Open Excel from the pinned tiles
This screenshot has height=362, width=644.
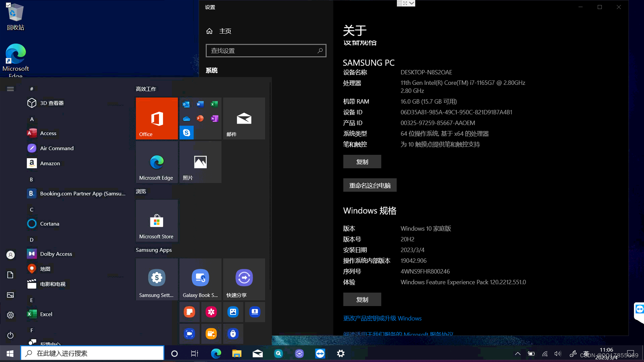click(x=214, y=104)
